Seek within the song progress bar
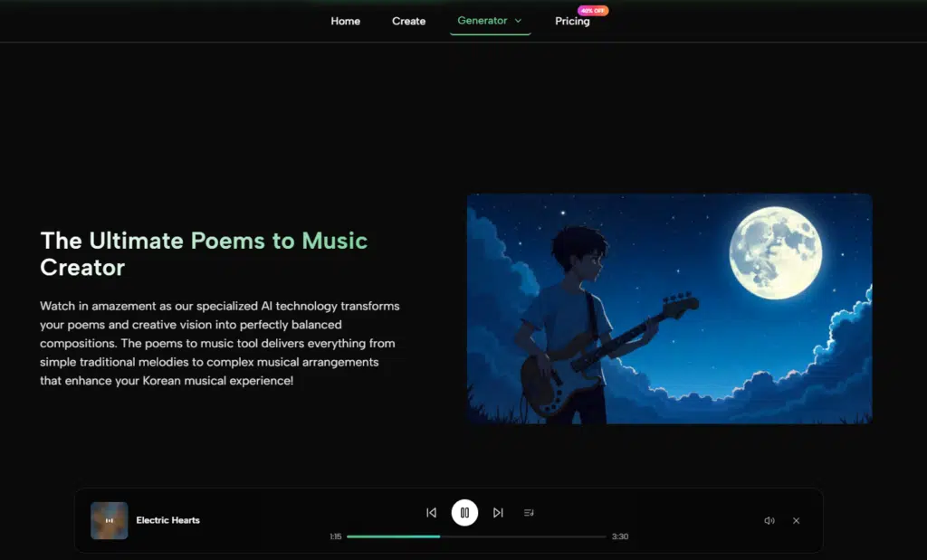927x560 pixels. [476, 536]
